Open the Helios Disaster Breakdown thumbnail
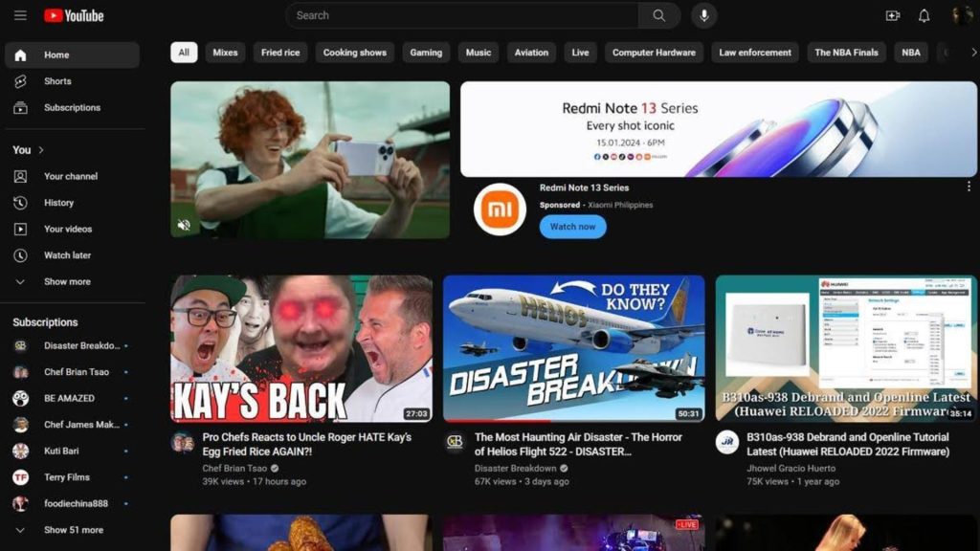Viewport: 980px width, 551px height. click(573, 348)
